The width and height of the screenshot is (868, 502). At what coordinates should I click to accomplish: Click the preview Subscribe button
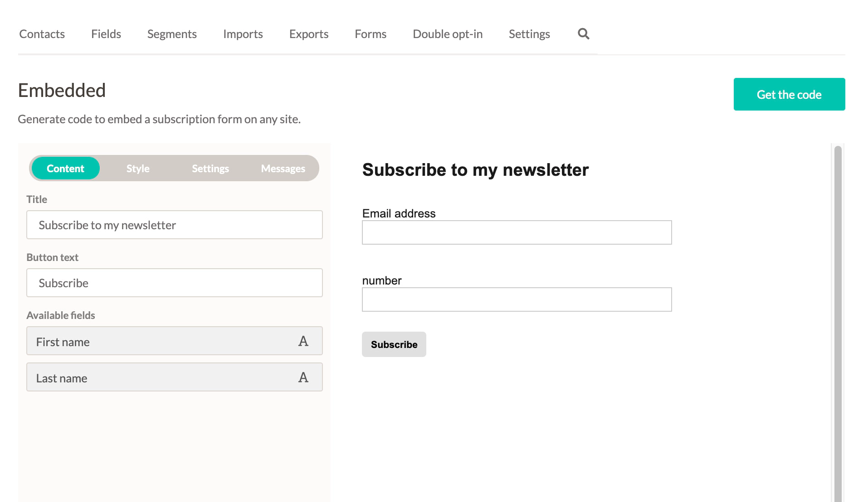tap(394, 344)
